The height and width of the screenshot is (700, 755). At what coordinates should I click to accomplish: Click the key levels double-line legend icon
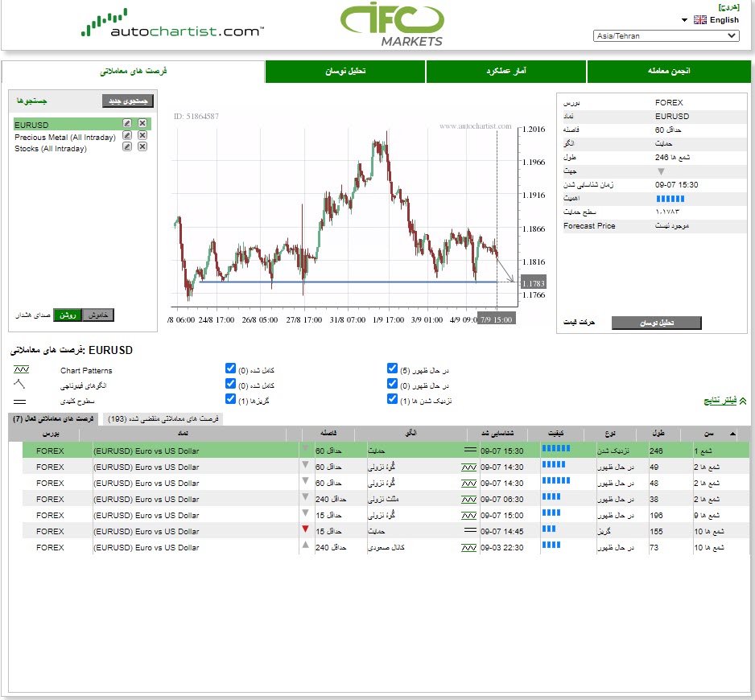[20, 401]
